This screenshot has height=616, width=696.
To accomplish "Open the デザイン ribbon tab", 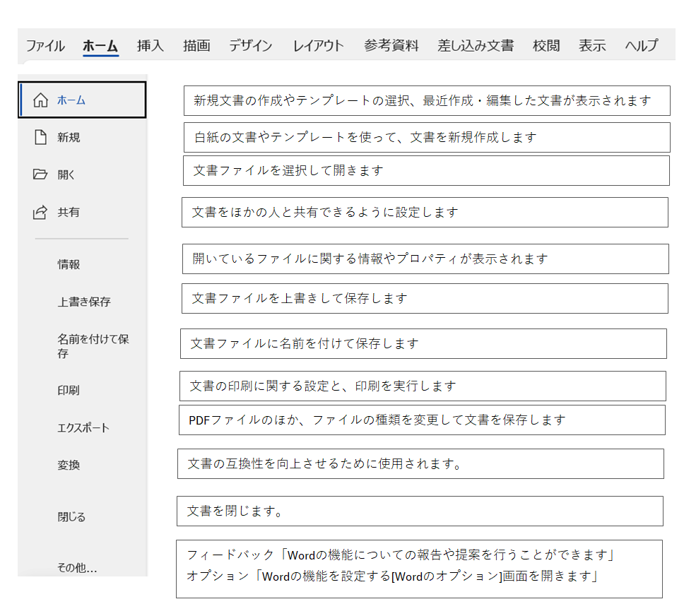I will 250,46.
